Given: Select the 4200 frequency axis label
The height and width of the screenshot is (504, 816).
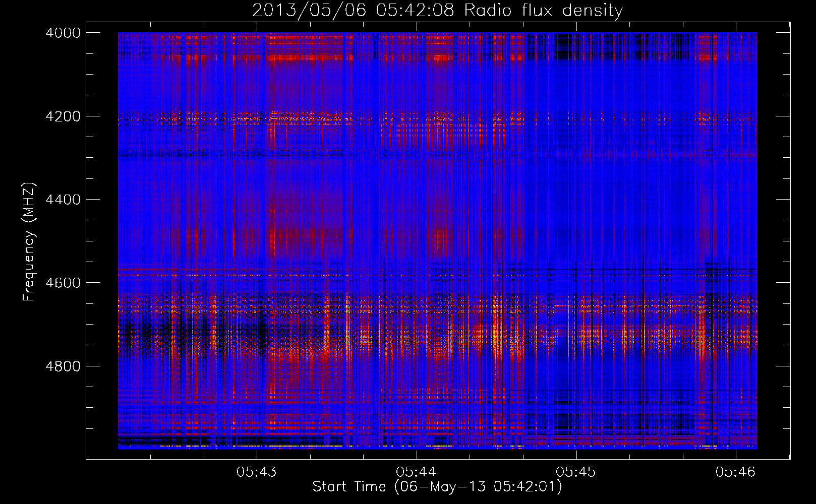Looking at the screenshot, I should click(x=63, y=116).
